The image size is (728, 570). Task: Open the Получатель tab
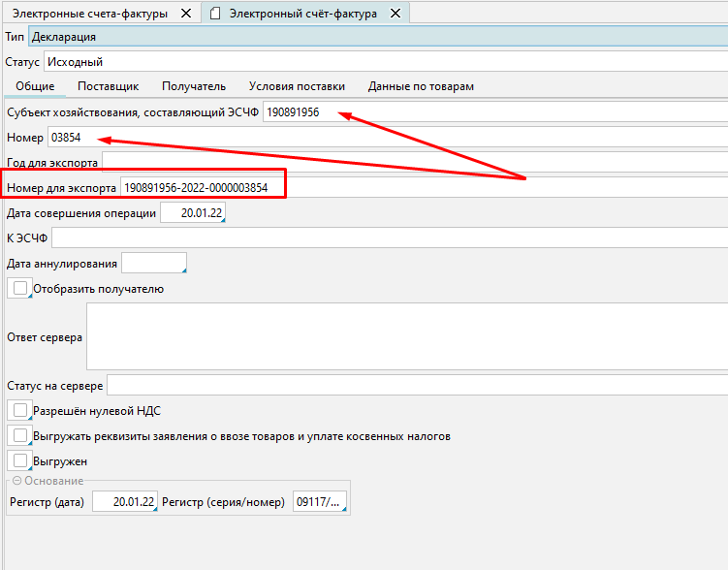[194, 86]
